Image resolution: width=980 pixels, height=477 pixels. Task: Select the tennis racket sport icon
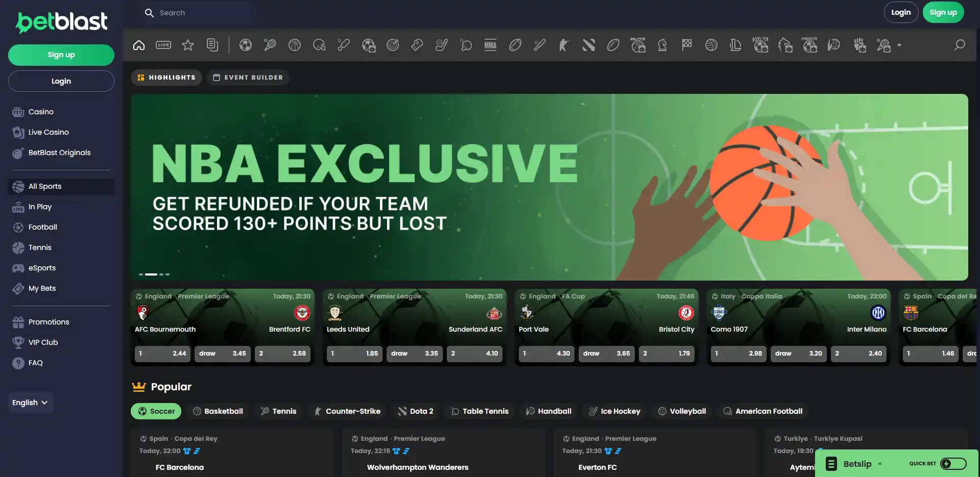point(270,45)
